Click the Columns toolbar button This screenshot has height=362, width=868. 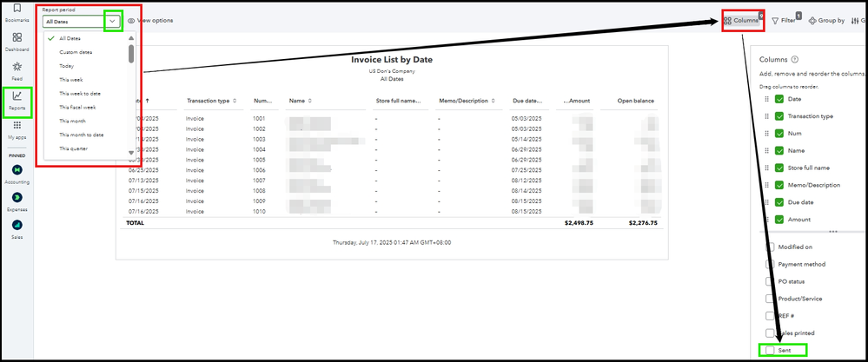pos(742,21)
